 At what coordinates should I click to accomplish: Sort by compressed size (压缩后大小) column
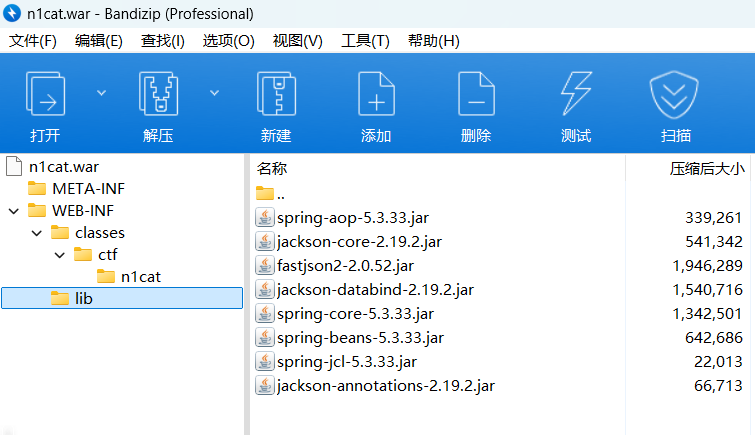click(706, 169)
